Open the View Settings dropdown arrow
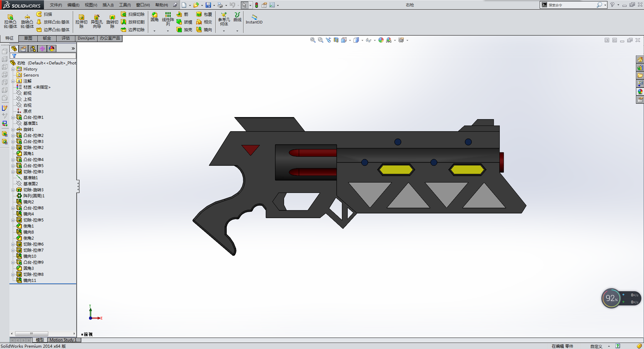 tap(407, 40)
